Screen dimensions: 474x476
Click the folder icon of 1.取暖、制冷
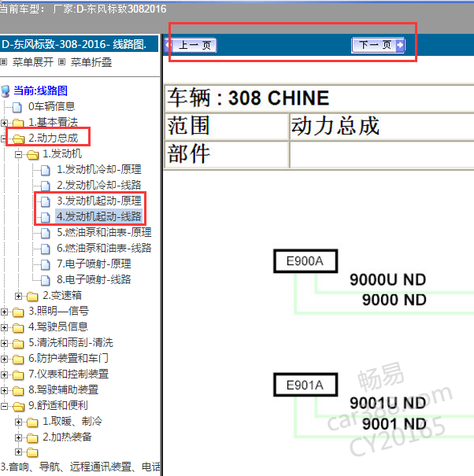click(32, 422)
